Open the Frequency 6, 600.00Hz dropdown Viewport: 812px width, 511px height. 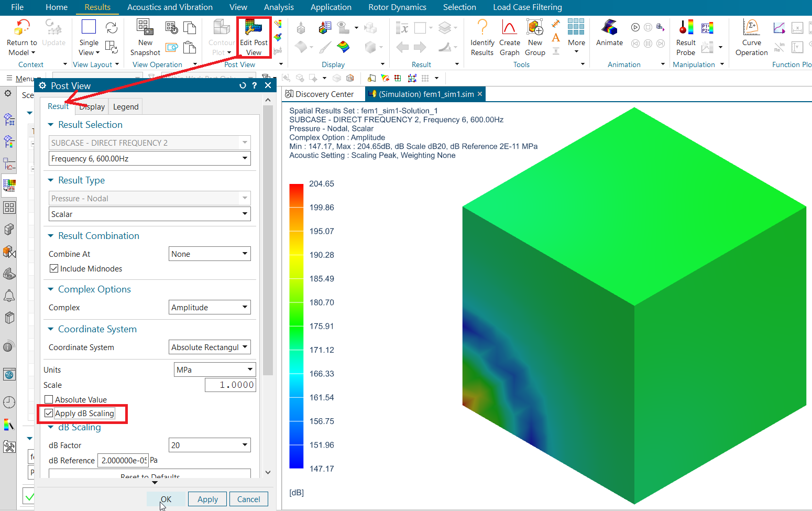(150, 158)
